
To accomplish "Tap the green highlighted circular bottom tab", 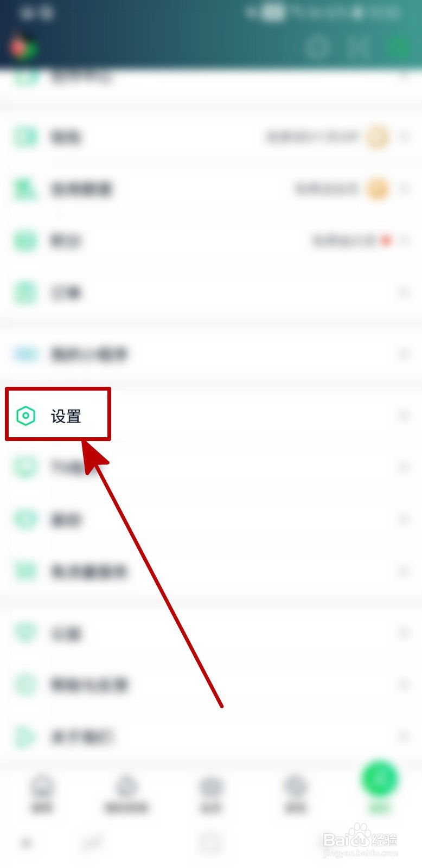I will 380,779.
